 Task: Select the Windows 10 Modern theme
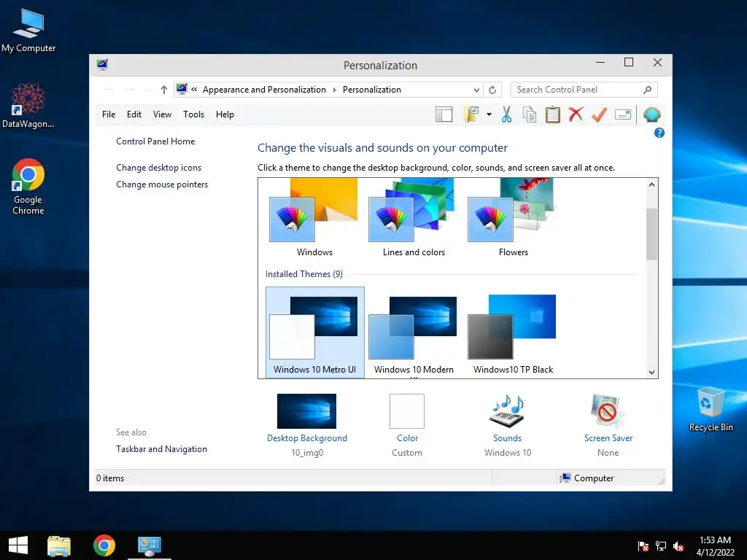tap(414, 332)
